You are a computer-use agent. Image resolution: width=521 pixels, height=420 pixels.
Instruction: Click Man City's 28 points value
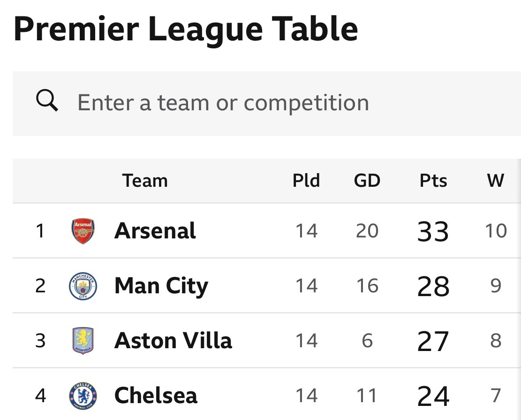(x=433, y=286)
